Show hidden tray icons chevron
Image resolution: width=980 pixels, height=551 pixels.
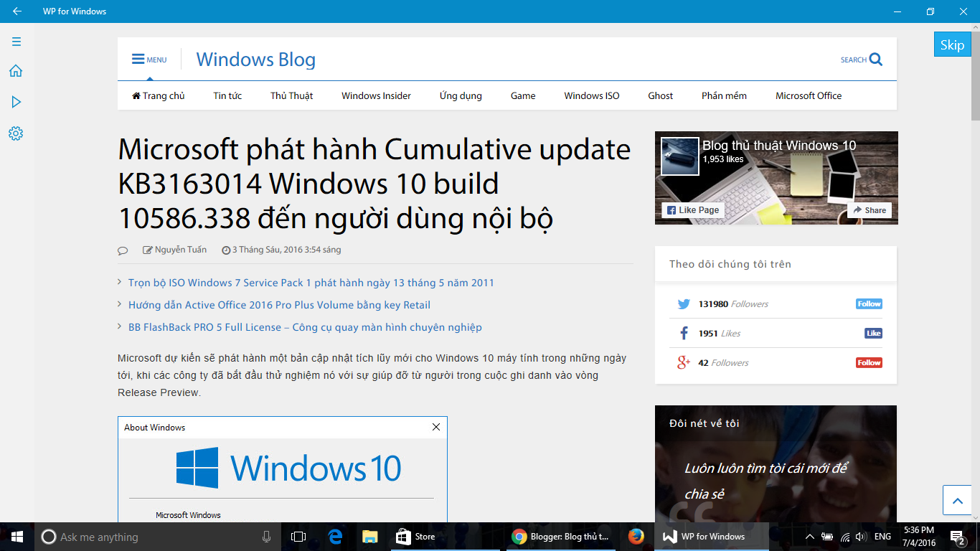810,537
